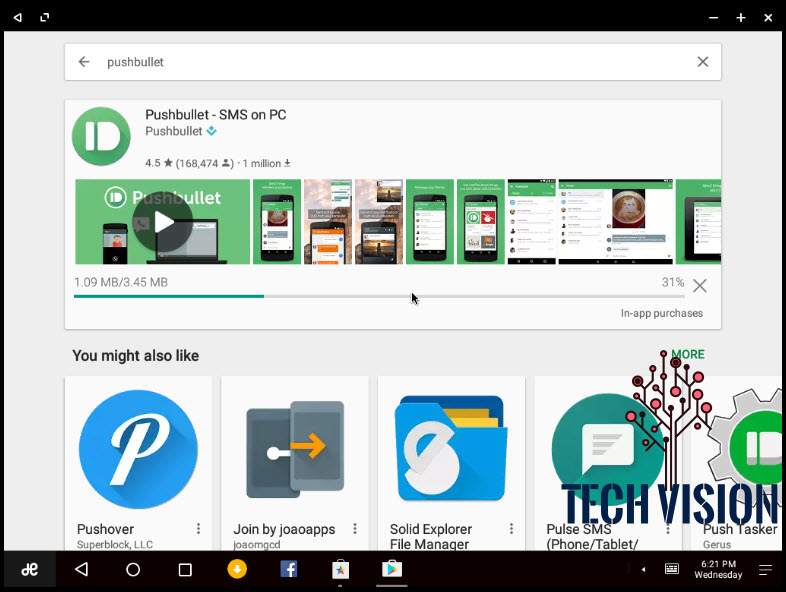Click the pushbullet search field
Image resolution: width=786 pixels, height=592 pixels.
click(392, 62)
